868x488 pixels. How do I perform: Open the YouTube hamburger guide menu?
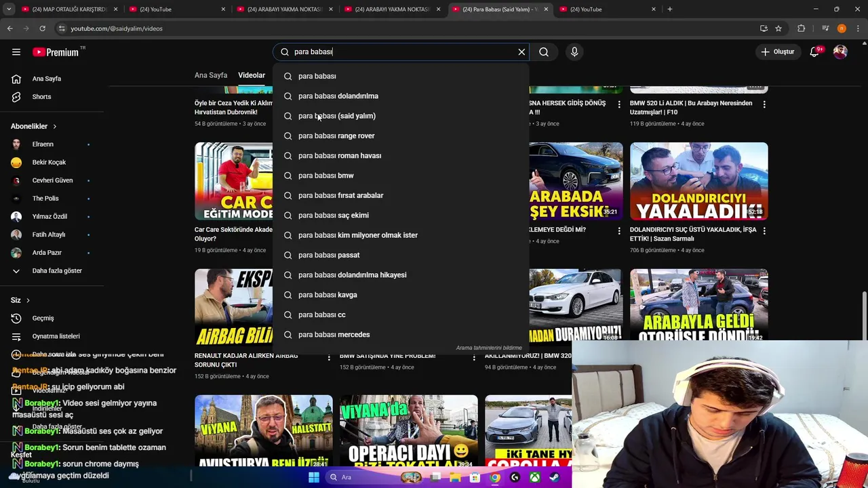point(16,52)
